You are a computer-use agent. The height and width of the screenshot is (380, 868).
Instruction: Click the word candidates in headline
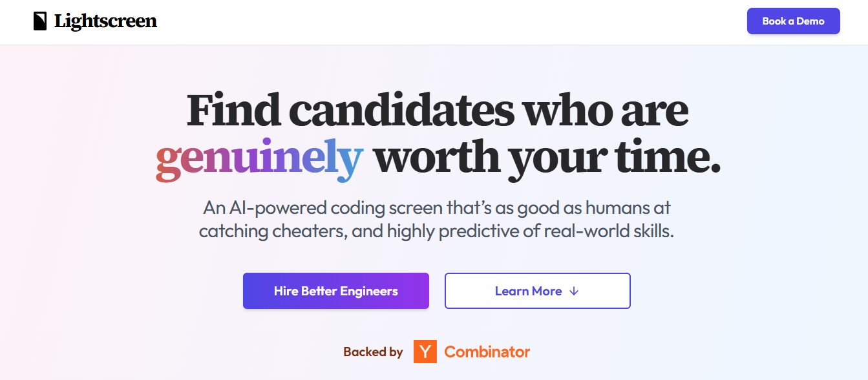(401, 111)
